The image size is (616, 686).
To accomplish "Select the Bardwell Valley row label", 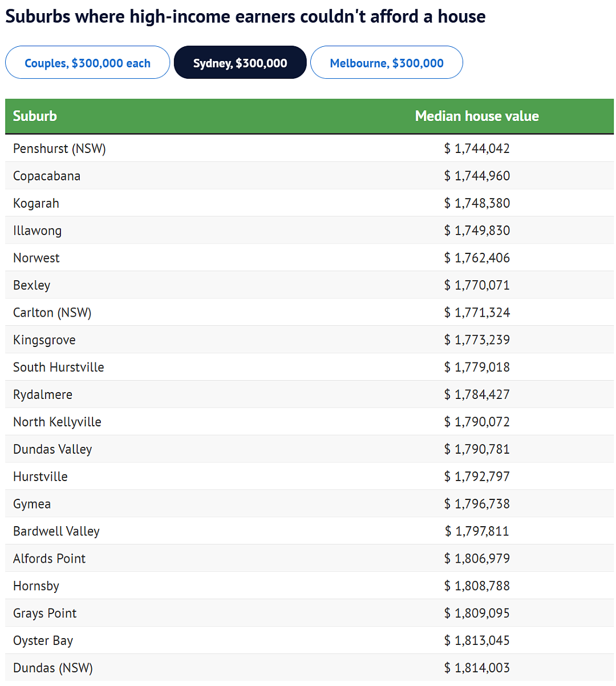I will pos(56,531).
